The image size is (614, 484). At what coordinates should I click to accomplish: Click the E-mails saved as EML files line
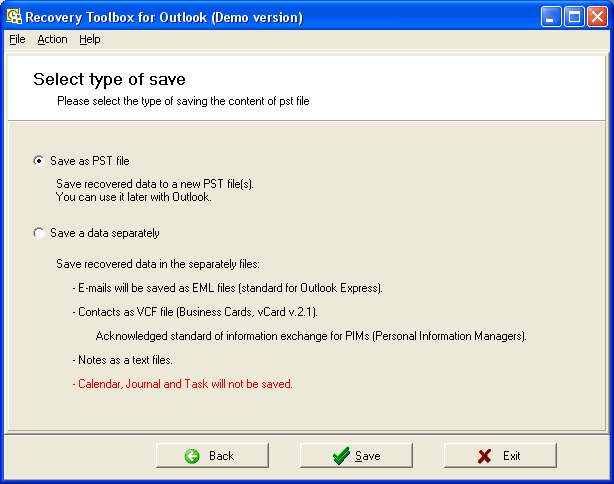click(228, 288)
